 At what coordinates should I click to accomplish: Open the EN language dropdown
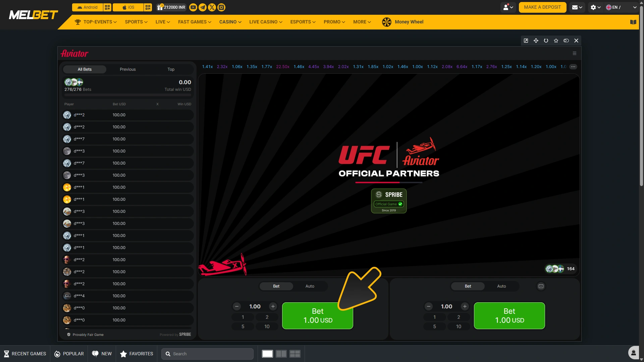[x=621, y=7]
